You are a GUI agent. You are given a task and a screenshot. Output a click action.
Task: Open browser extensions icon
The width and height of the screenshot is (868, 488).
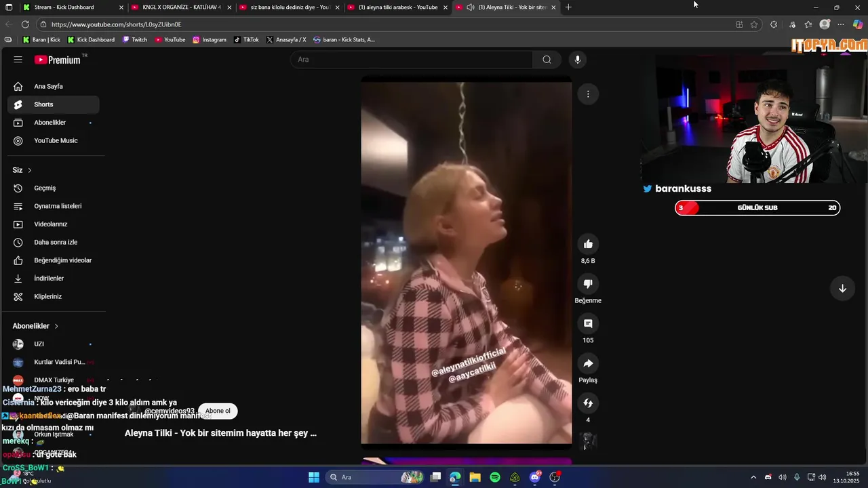point(774,24)
